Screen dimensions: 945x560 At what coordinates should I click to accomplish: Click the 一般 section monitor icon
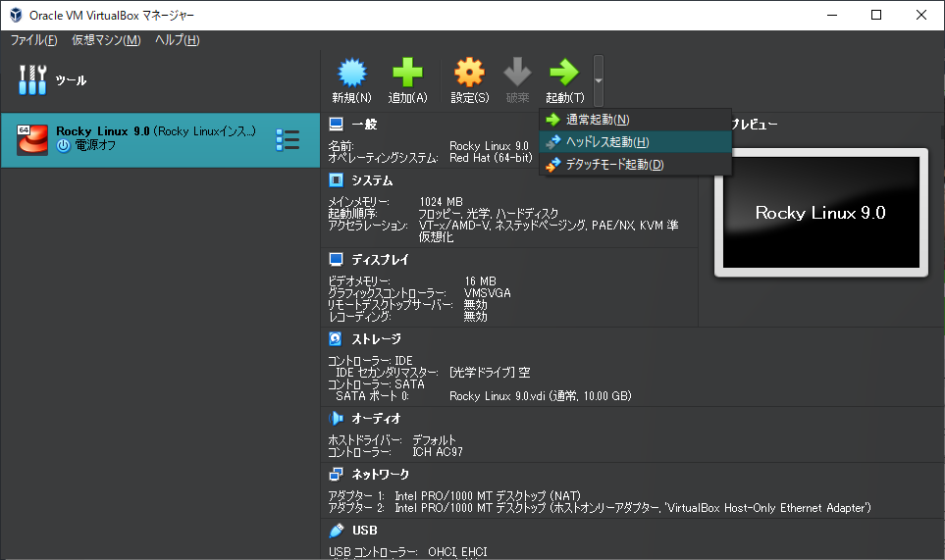[336, 124]
